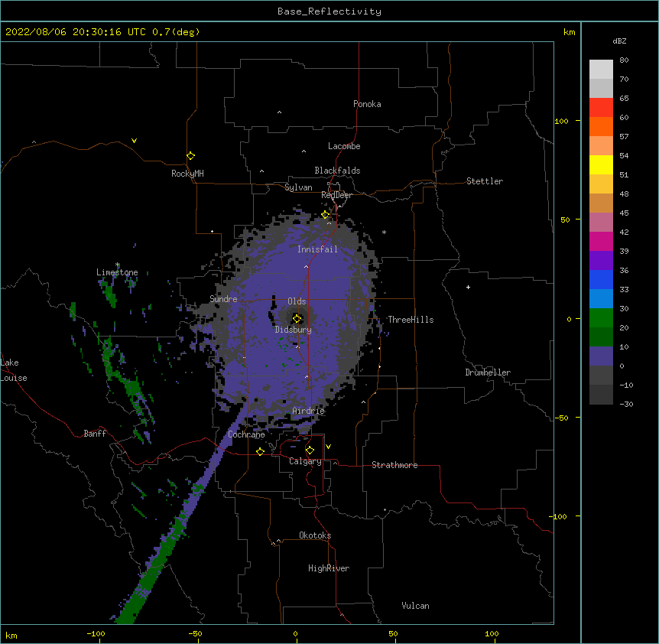Click the white plus marker north of Drumheller

coord(468,287)
